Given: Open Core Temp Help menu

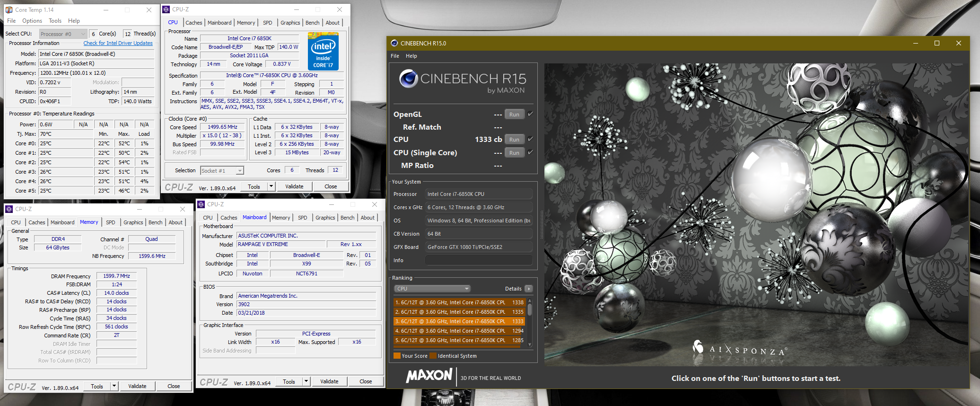Looking at the screenshot, I should point(74,21).
